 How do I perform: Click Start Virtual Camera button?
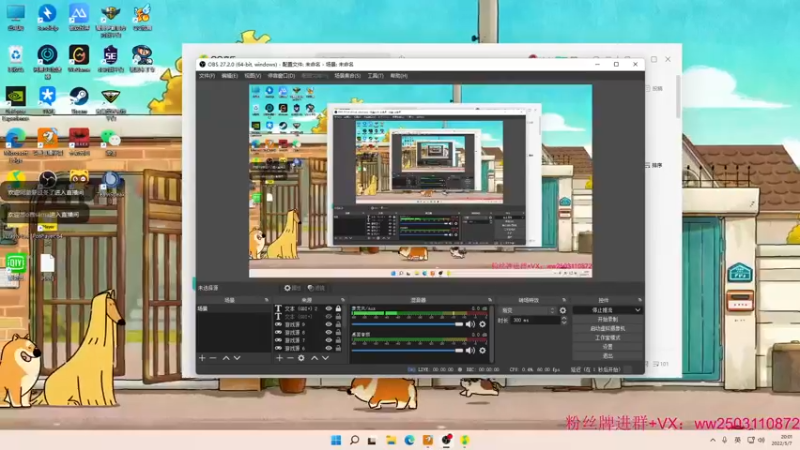pos(607,329)
